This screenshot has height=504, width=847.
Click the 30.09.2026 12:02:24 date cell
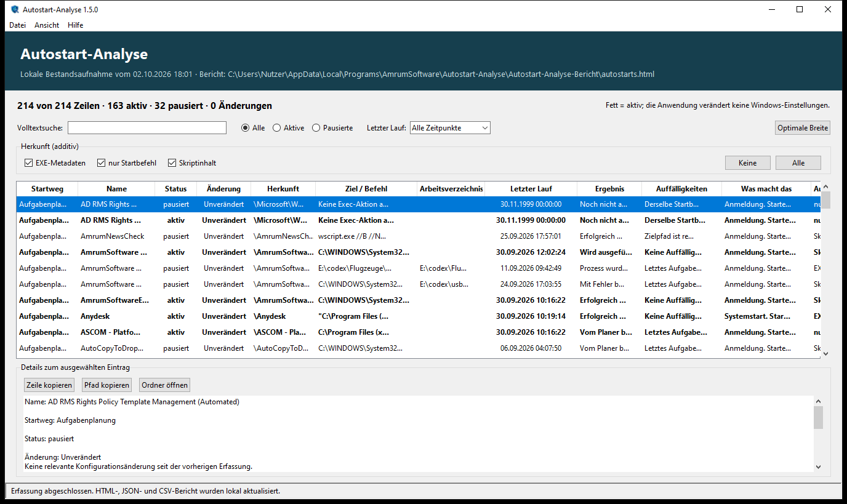[x=531, y=252]
